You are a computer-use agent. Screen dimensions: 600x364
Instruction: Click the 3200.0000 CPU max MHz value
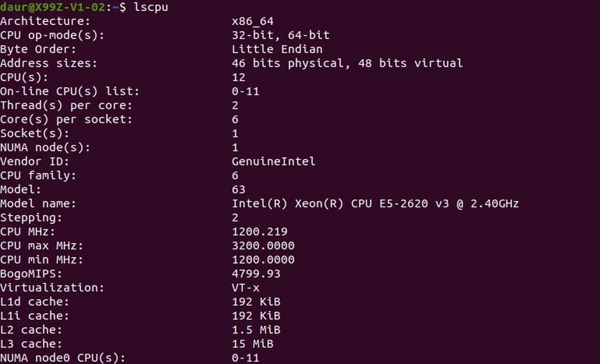[263, 246]
